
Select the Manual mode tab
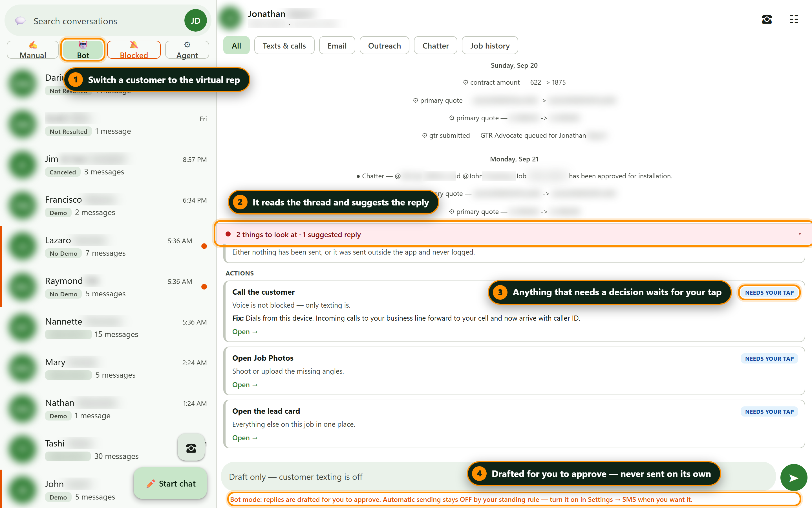click(32, 50)
